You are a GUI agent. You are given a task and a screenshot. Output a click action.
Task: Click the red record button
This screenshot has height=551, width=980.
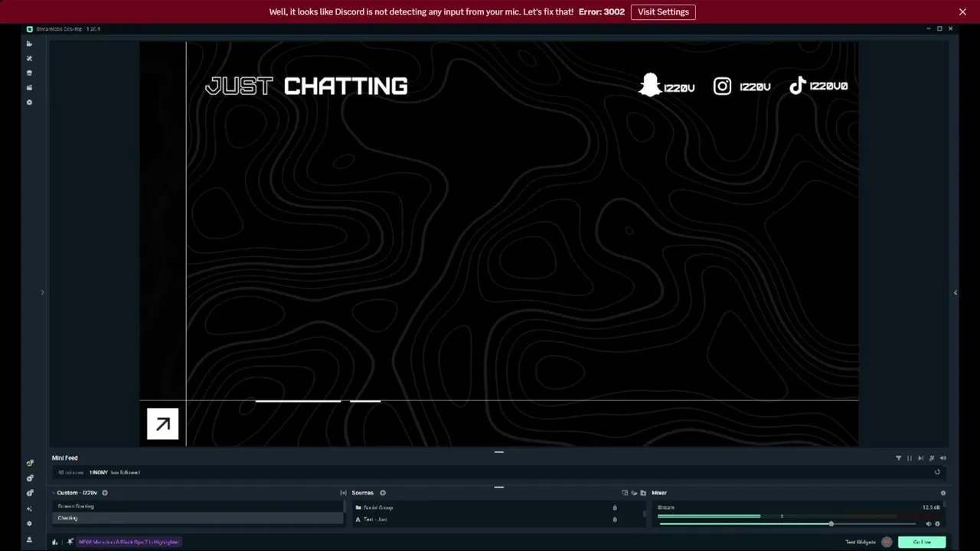(887, 542)
